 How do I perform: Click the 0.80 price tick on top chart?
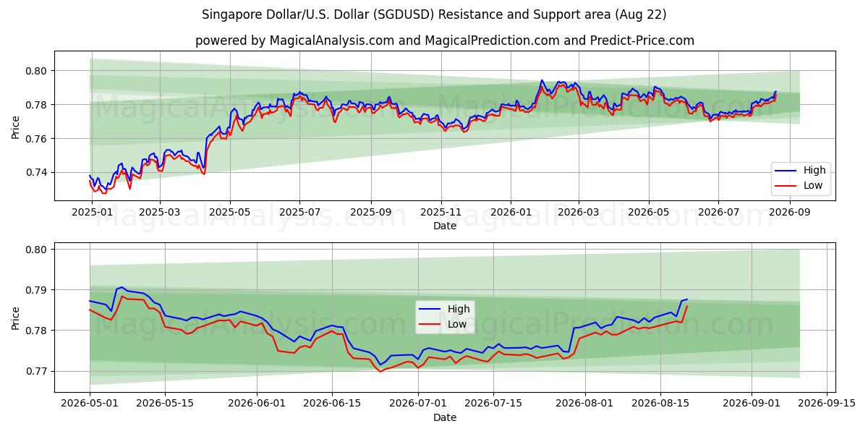37,70
